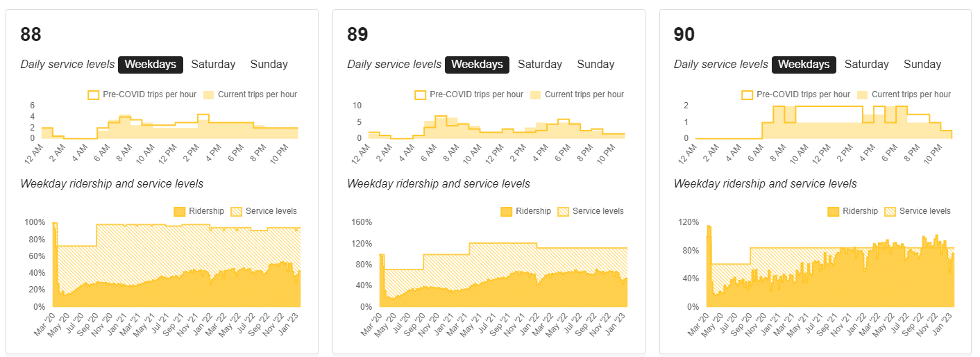Screen dimensions: 980x357
Task: Click Ridership legend icon on route 90 chart
Action: [833, 211]
